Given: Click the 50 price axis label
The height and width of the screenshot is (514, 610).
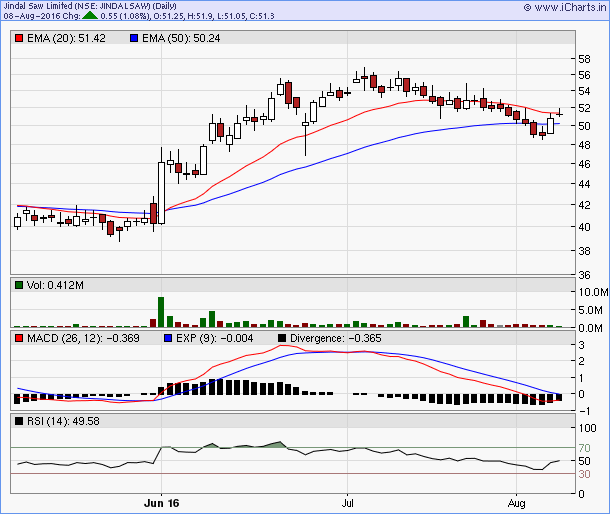Looking at the screenshot, I should click(584, 126).
